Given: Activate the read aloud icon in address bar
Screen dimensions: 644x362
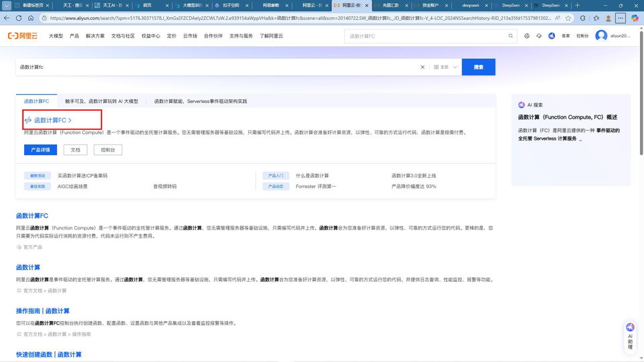Looking at the screenshot, I should (557, 18).
